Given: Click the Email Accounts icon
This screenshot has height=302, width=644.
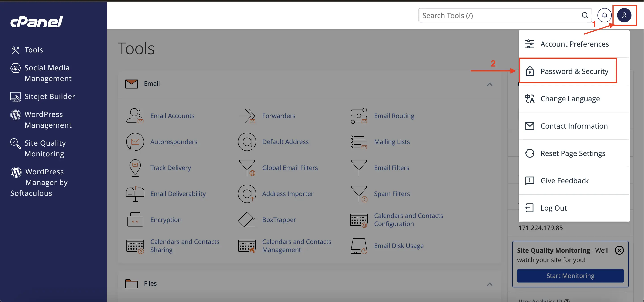Looking at the screenshot, I should (x=135, y=116).
